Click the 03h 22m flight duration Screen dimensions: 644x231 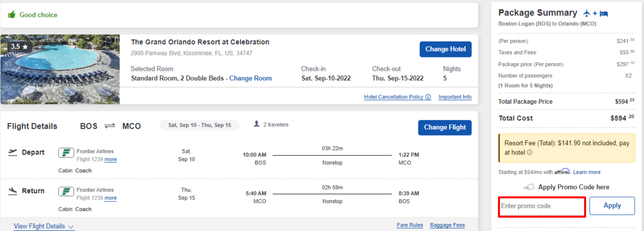[x=332, y=148]
